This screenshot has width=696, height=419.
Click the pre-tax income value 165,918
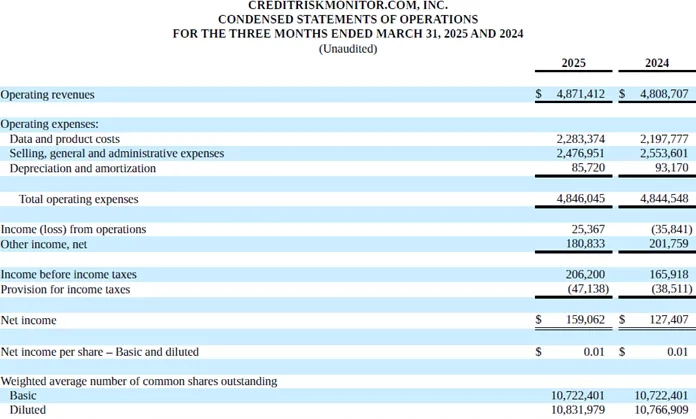pyautogui.click(x=669, y=274)
